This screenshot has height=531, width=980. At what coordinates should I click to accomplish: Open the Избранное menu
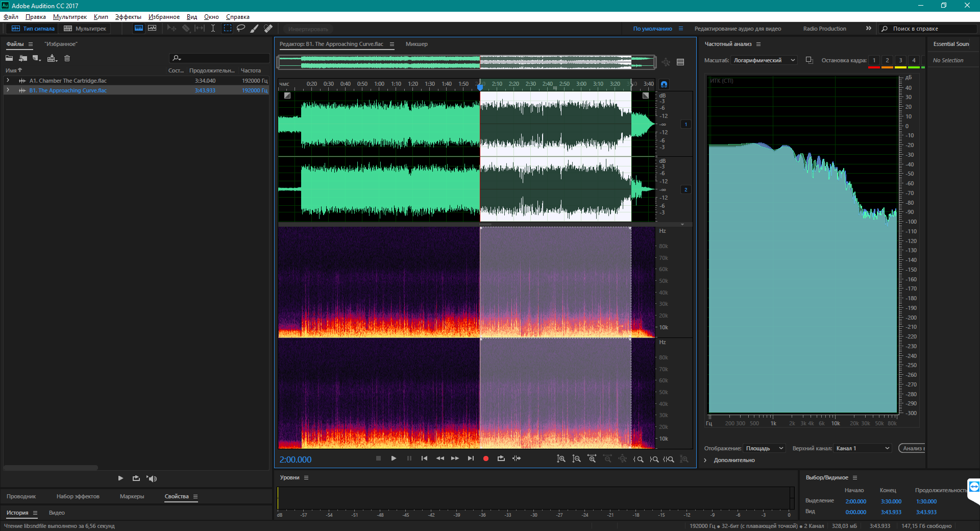point(164,17)
